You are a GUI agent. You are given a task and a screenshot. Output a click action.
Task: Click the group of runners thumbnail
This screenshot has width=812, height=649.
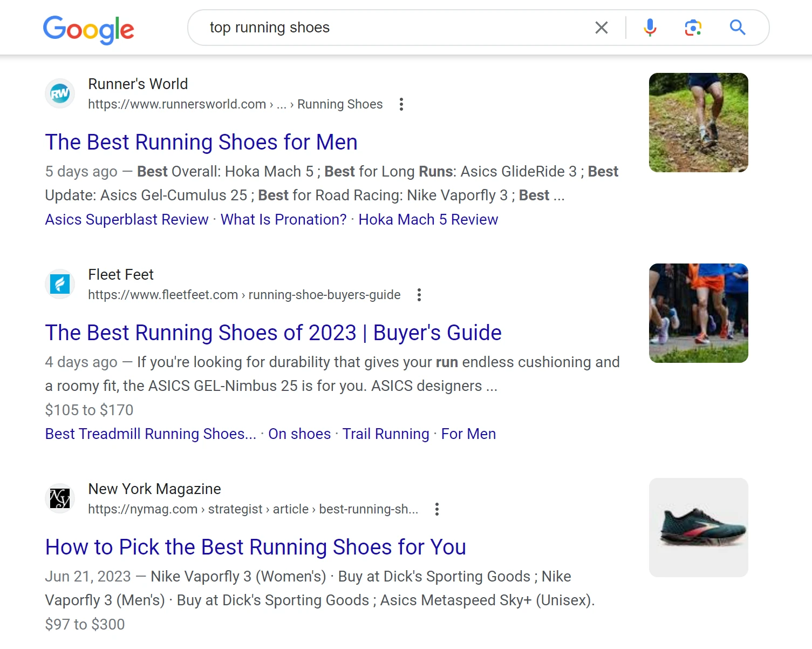coord(699,313)
